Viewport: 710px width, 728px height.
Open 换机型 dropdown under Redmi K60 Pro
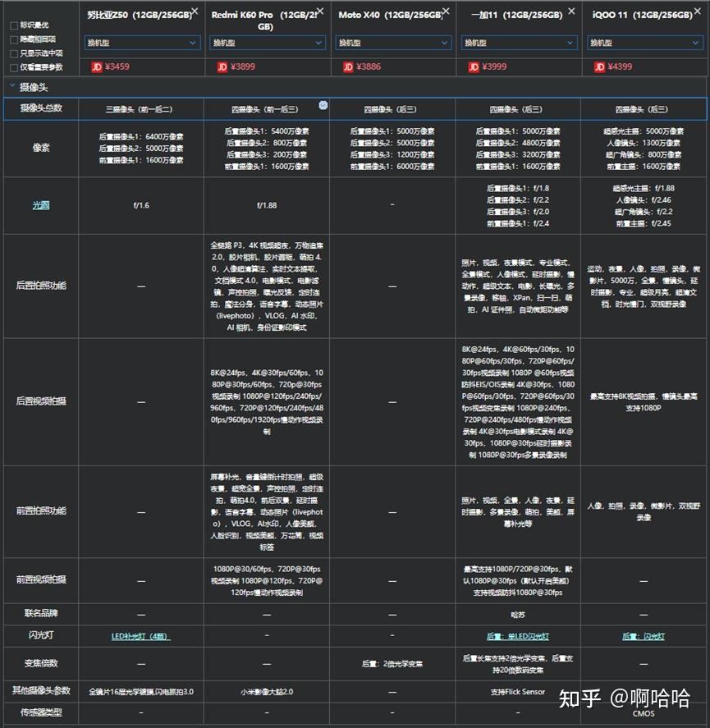click(267, 43)
